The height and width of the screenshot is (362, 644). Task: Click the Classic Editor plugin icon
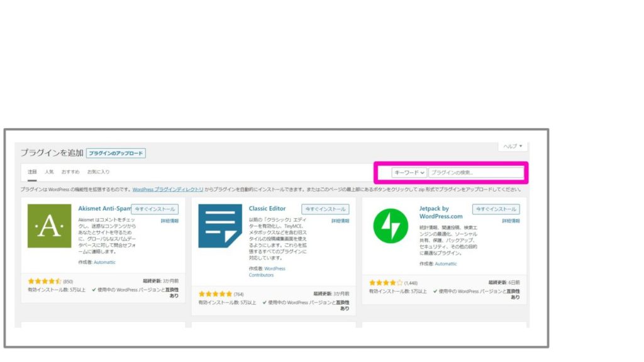click(x=220, y=226)
